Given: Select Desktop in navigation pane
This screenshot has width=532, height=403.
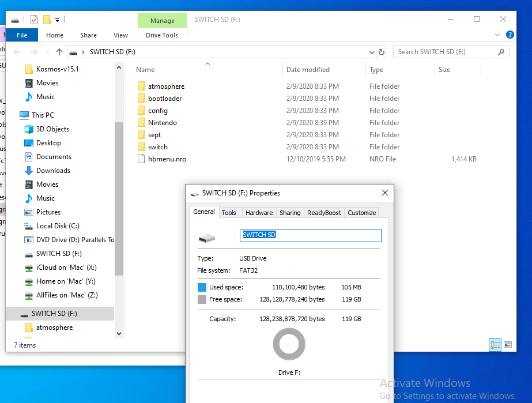Looking at the screenshot, I should coord(48,143).
